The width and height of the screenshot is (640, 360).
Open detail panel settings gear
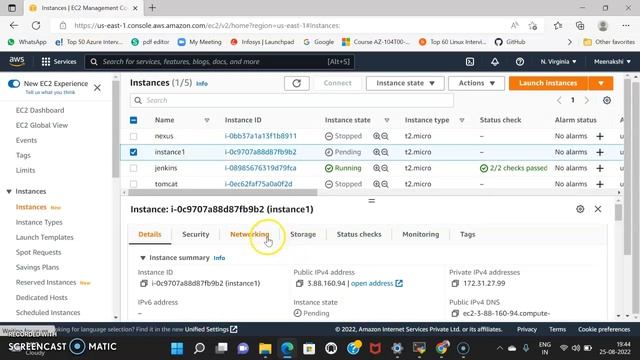click(x=580, y=209)
